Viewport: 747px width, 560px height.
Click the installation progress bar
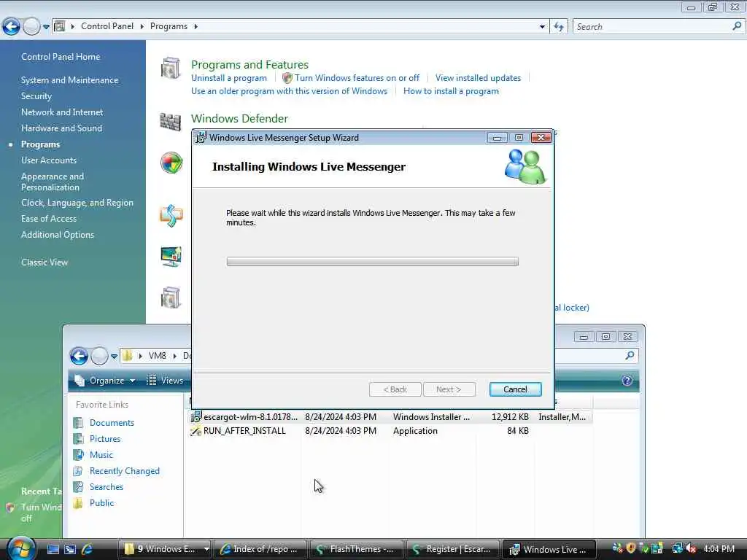click(x=373, y=262)
